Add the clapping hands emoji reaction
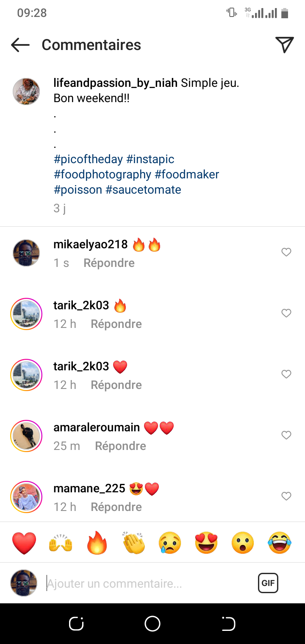Screen dimensions: 305x644 tap(134, 543)
